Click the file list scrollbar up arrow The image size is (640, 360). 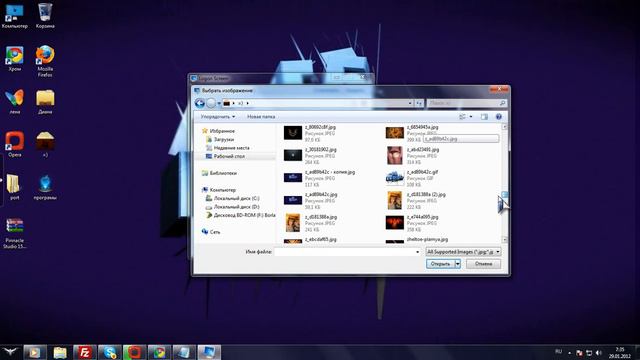(504, 127)
